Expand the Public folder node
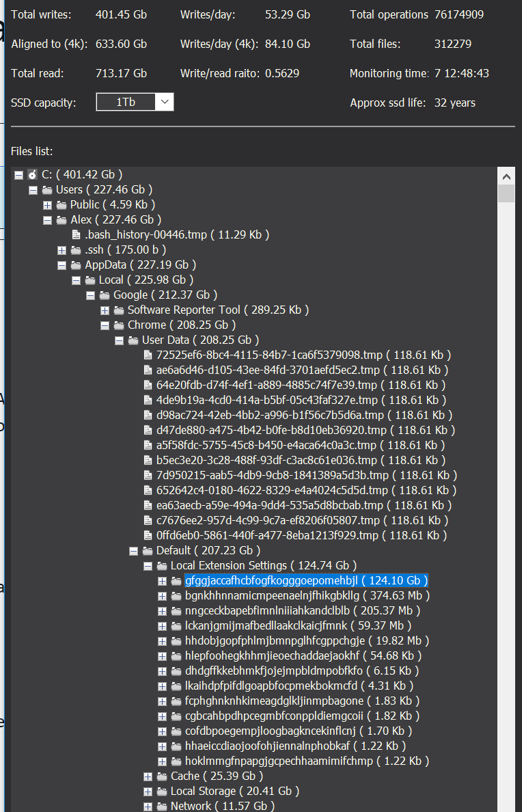This screenshot has width=522, height=812. click(48, 205)
